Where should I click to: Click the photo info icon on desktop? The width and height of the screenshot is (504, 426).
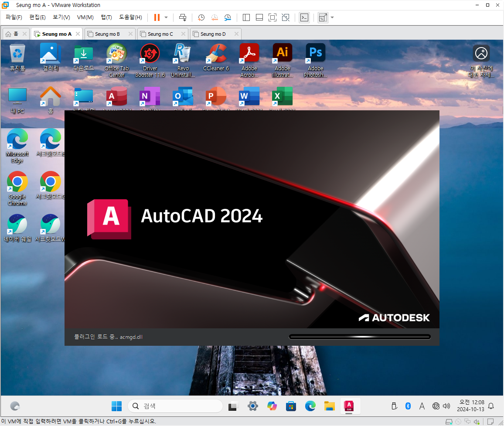(481, 61)
